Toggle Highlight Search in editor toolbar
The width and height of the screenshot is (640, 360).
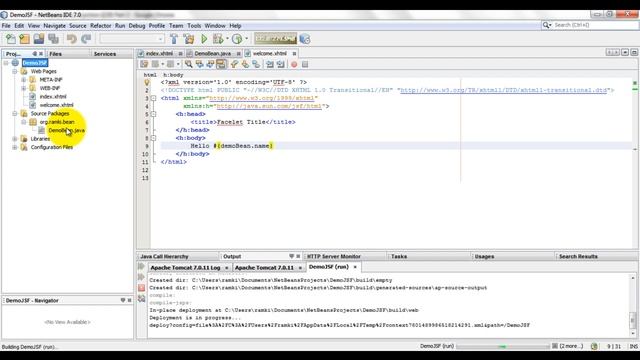(x=221, y=64)
